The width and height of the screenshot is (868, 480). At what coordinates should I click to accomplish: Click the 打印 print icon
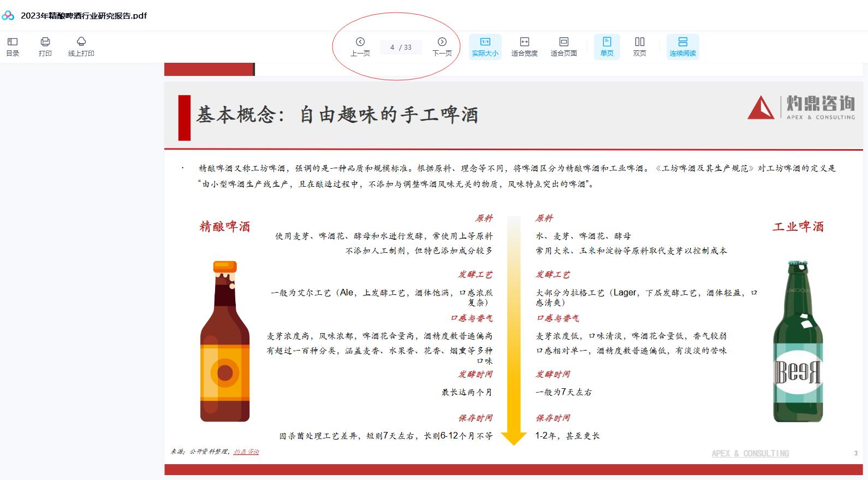click(x=45, y=46)
